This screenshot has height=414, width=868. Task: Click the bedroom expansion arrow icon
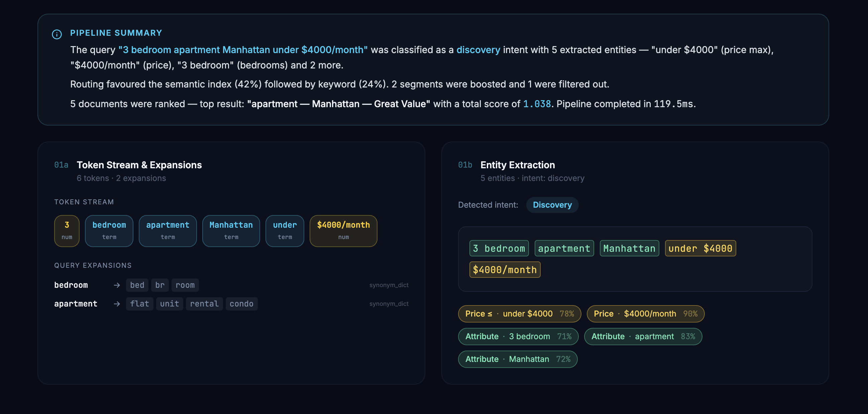click(117, 285)
